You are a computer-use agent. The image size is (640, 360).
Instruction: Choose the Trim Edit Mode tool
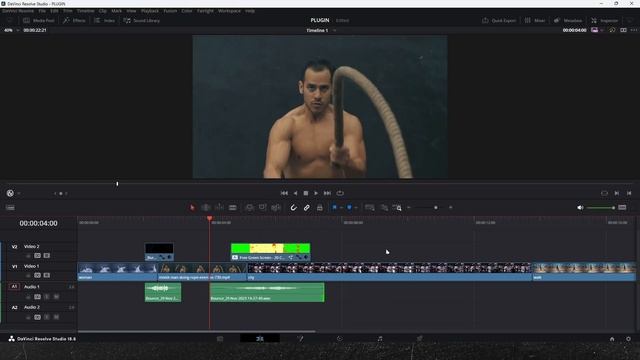206,208
